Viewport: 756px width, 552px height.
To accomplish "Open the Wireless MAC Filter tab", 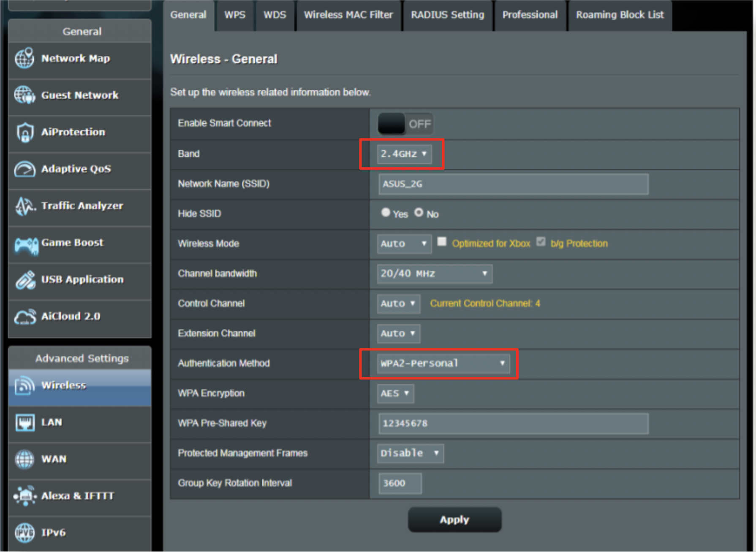I will click(348, 15).
